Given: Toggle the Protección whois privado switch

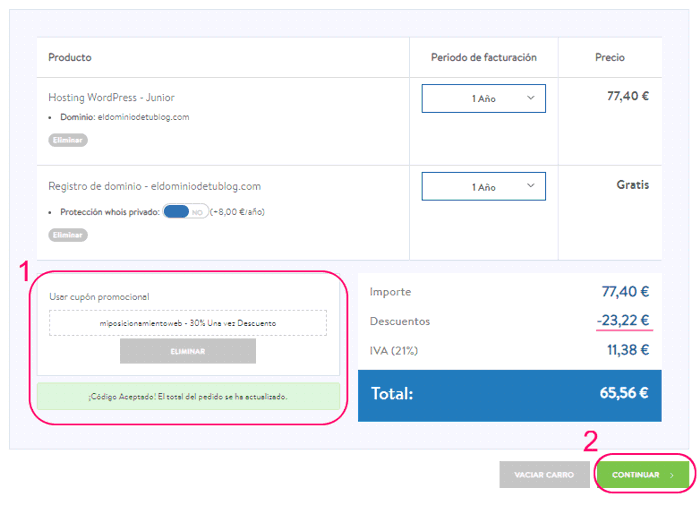Looking at the screenshot, I should tap(185, 212).
